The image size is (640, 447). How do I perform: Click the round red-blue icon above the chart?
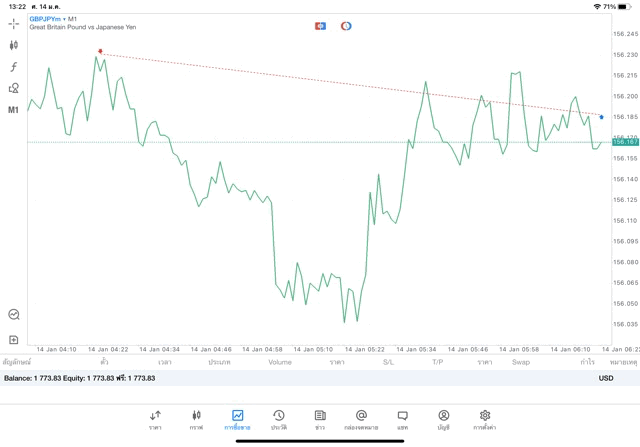346,26
